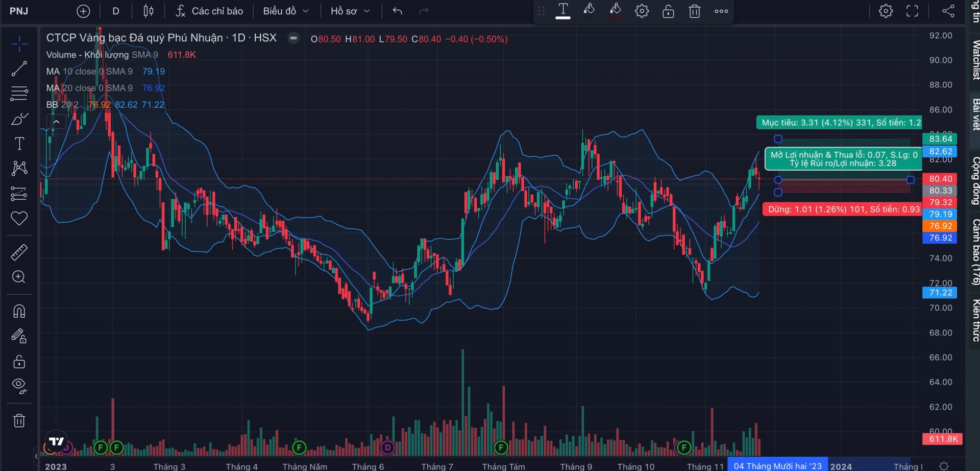Collapse the indicator legend chevron
Image resolution: width=980 pixels, height=471 pixels.
[x=56, y=122]
